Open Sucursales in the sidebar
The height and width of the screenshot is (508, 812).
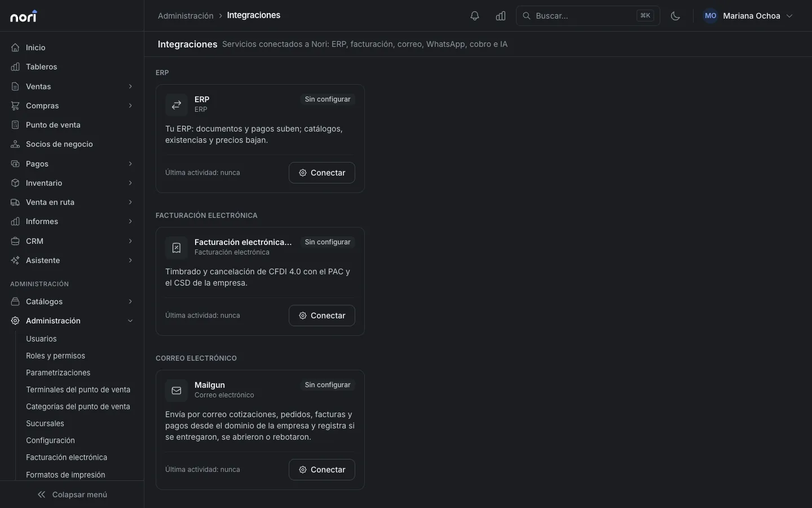45,423
